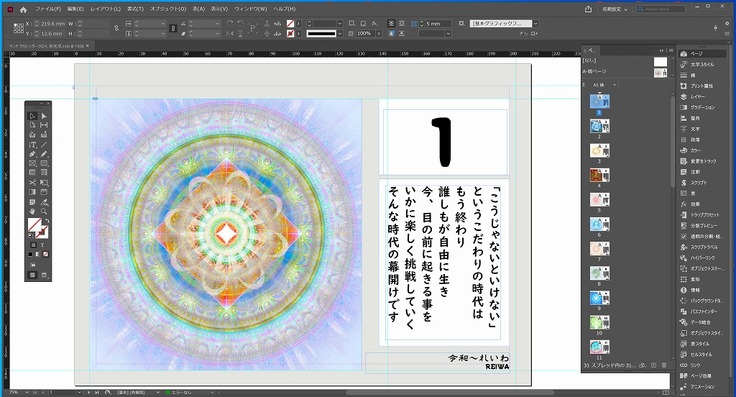This screenshot has width=736, height=397.
Task: Open the レイヤー panel in the dock
Action: click(697, 97)
